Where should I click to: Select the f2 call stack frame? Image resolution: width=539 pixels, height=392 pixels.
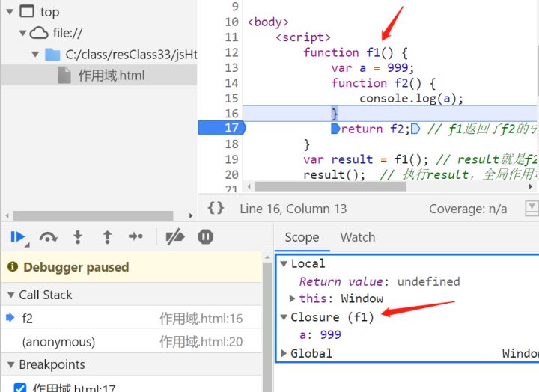tap(132, 318)
